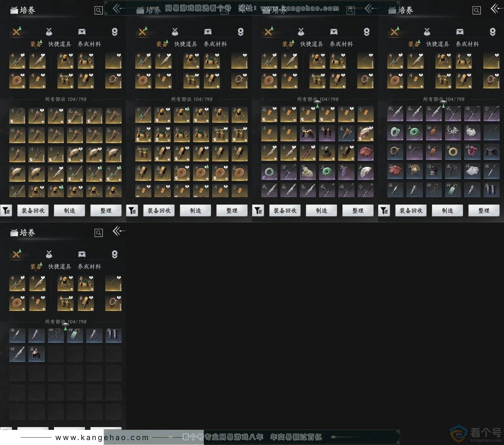
Task: Select green jade pendant in bottom panel inventory
Action: (75, 336)
